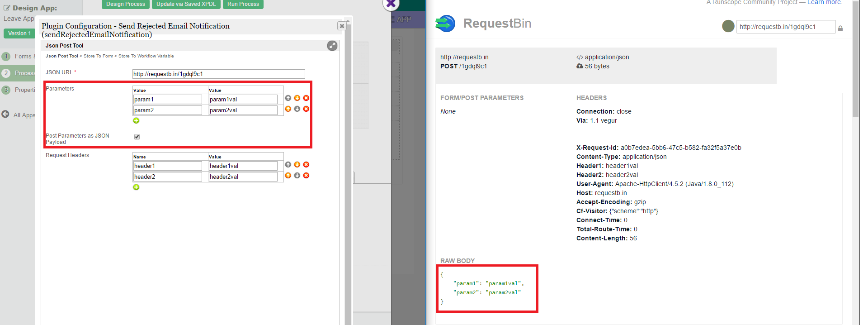Click the User-Agent header line
Viewport: 868px width, 325px height.
coord(655,184)
